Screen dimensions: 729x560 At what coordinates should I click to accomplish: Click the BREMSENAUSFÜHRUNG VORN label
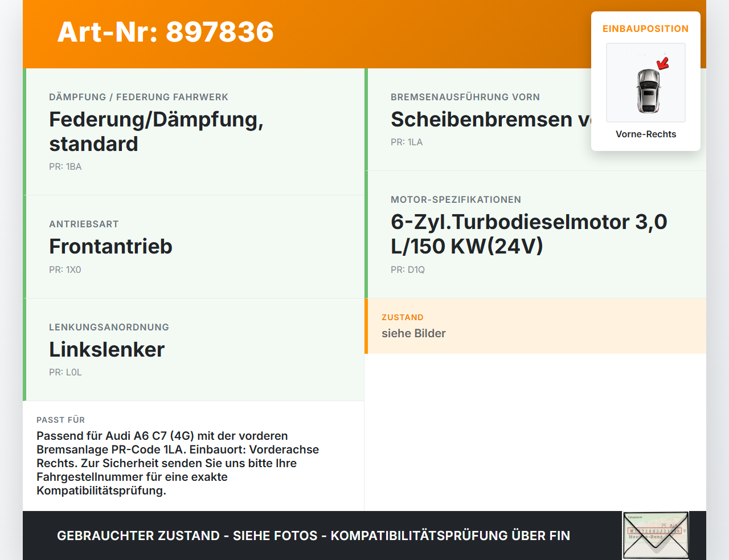pyautogui.click(x=465, y=97)
